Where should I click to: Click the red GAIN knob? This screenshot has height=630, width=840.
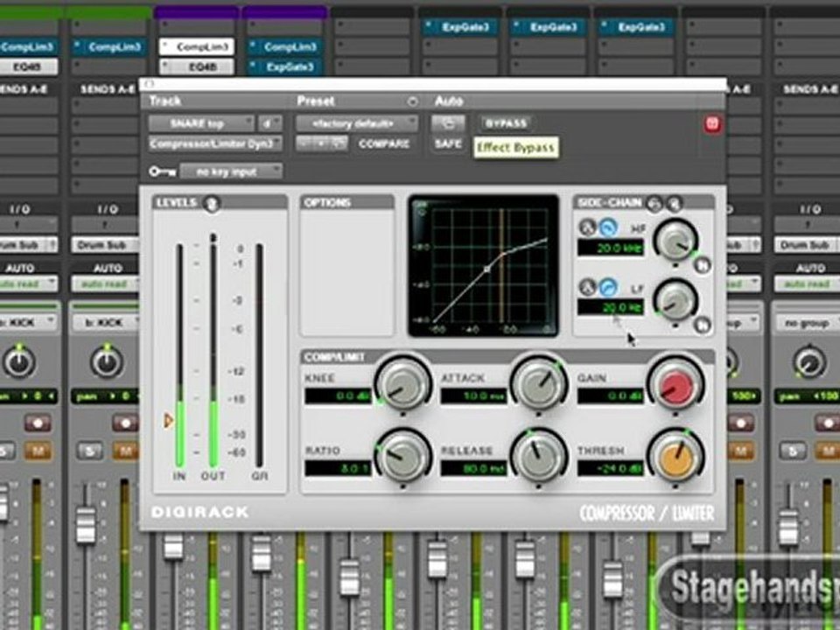point(675,385)
